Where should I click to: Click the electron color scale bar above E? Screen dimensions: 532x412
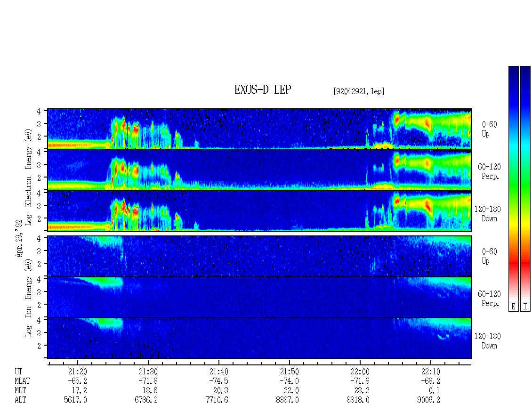(x=513, y=184)
